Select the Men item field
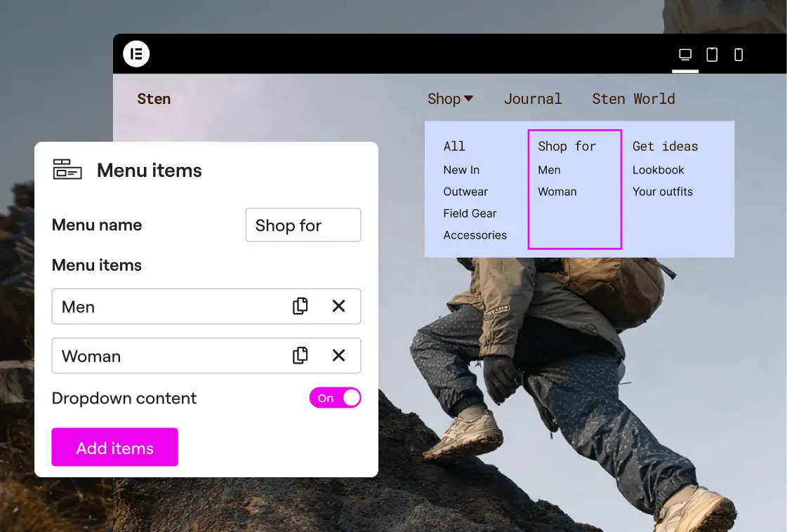 tap(168, 307)
